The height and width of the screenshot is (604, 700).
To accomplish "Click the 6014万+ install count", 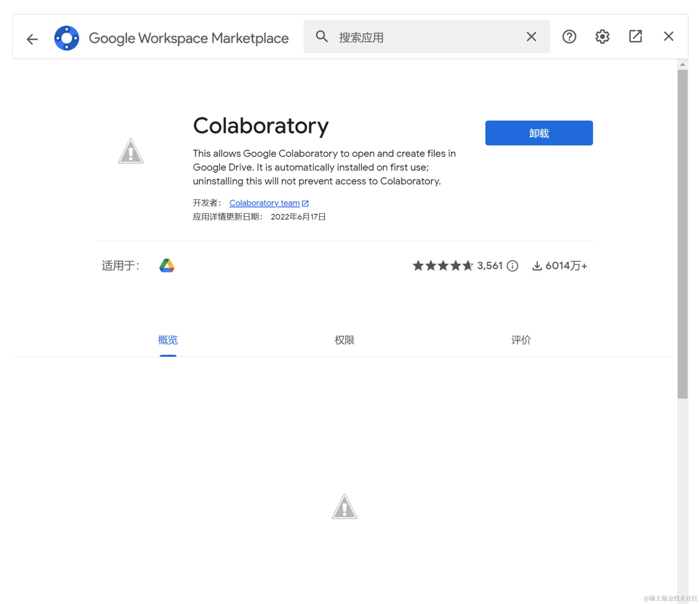I will coord(566,266).
